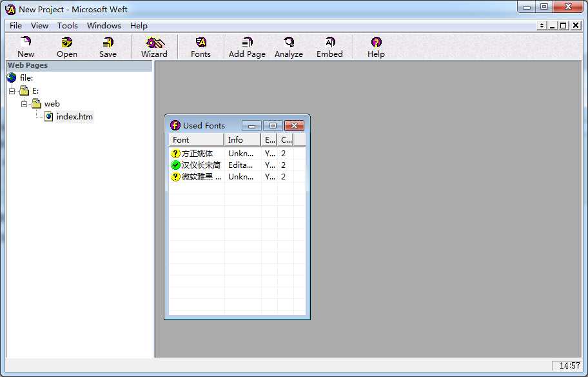The width and height of the screenshot is (588, 377).
Task: Select the 微软雅黑 font row
Action: 237,176
